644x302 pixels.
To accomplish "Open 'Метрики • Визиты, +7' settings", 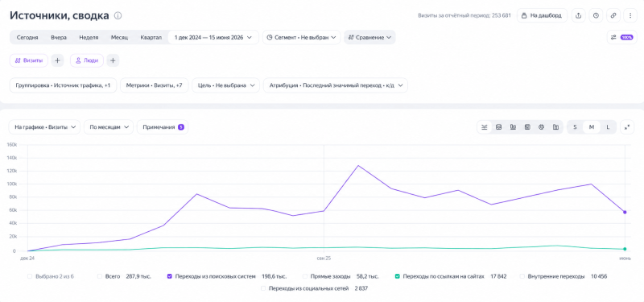I will 155,85.
